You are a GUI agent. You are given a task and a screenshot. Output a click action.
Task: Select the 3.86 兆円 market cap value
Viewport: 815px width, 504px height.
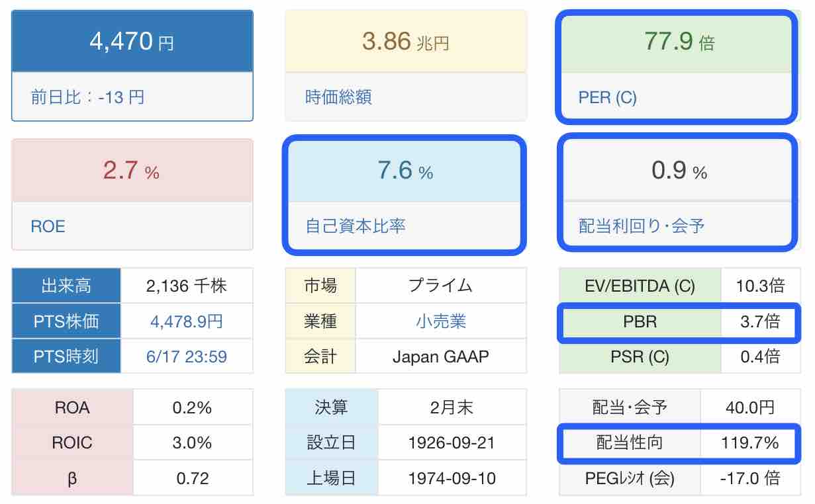coord(406,42)
